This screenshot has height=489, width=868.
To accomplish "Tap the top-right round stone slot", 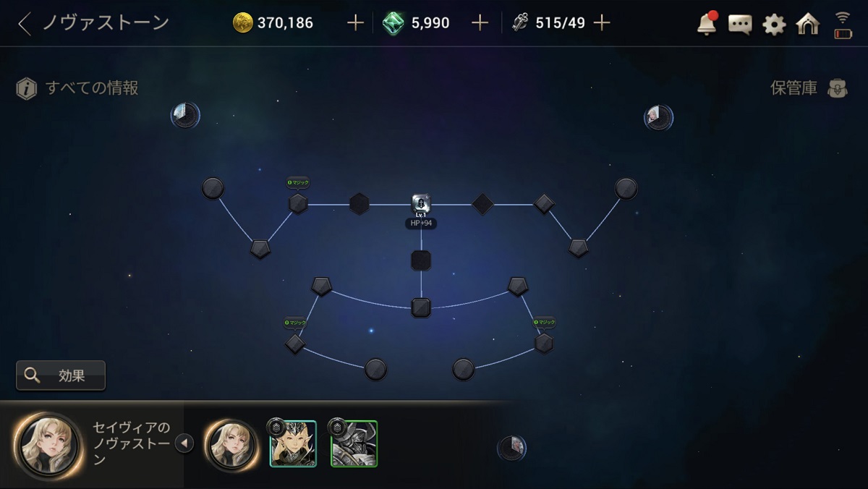I will click(x=626, y=189).
